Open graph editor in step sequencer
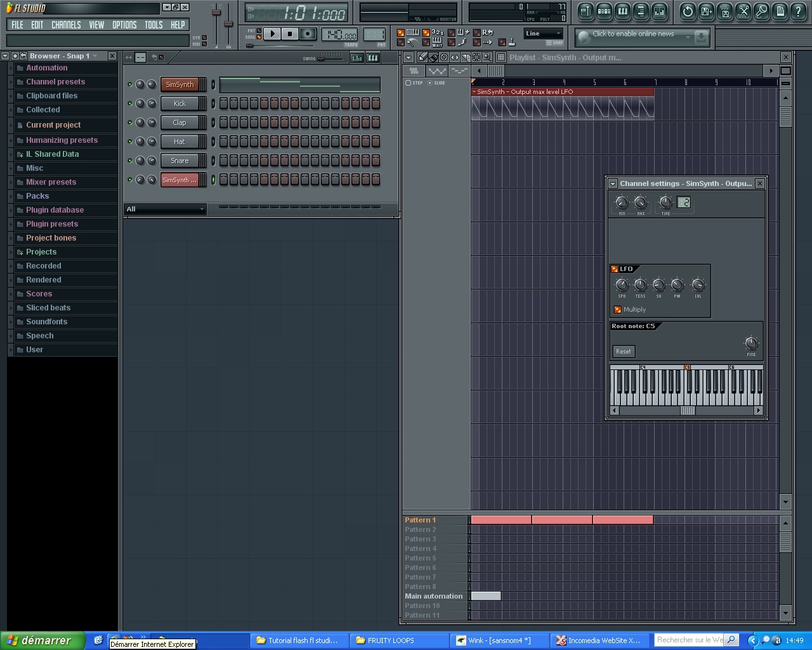The width and height of the screenshot is (812, 650). 357,58
